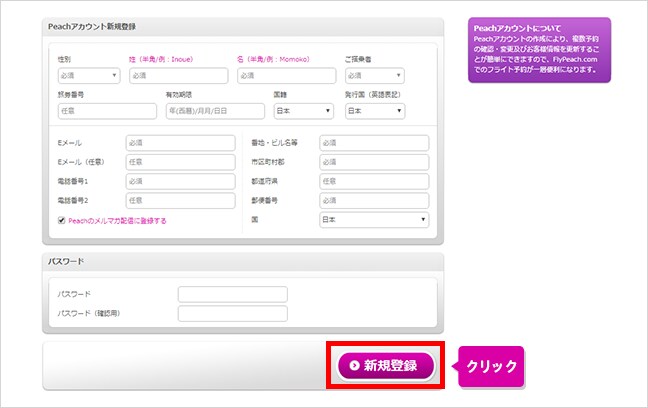Click the 都道府県 input field
The width and height of the screenshot is (648, 408).
(x=374, y=181)
